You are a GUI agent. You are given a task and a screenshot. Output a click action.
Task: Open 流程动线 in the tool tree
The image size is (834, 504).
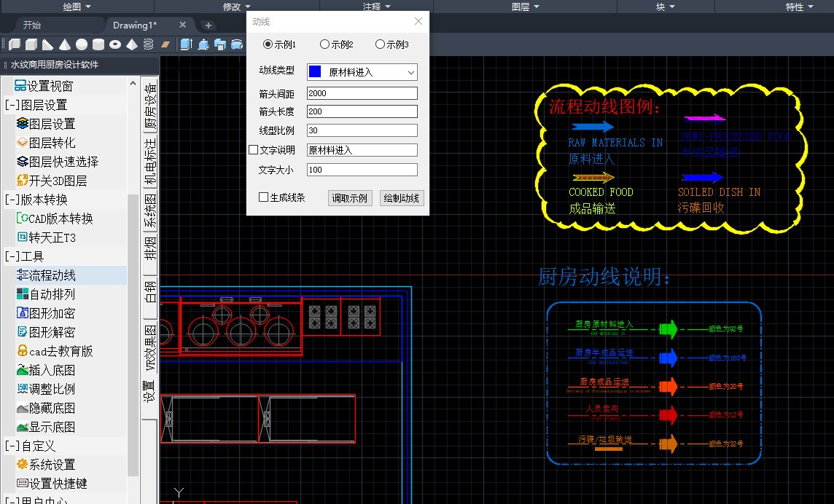52,275
